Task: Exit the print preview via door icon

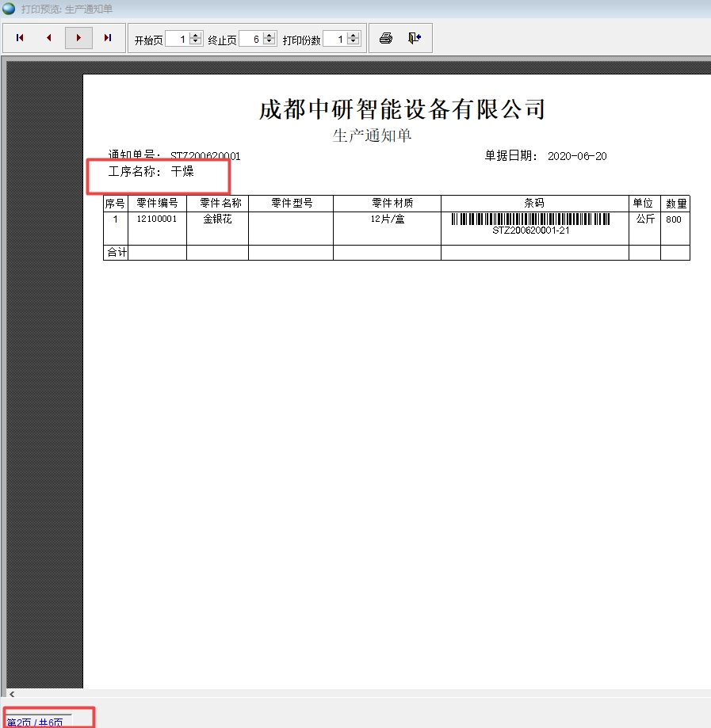Action: [x=414, y=37]
